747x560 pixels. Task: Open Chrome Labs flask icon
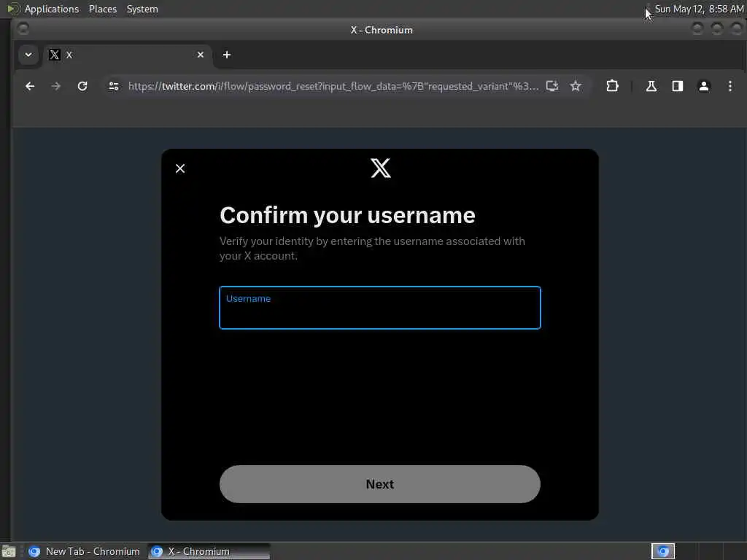651,86
